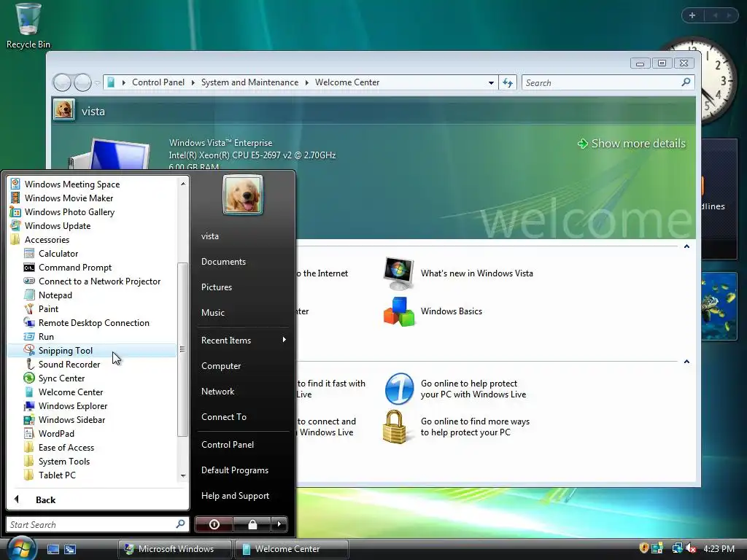Click the Calculator icon
Image resolution: width=747 pixels, height=560 pixels.
(x=29, y=253)
